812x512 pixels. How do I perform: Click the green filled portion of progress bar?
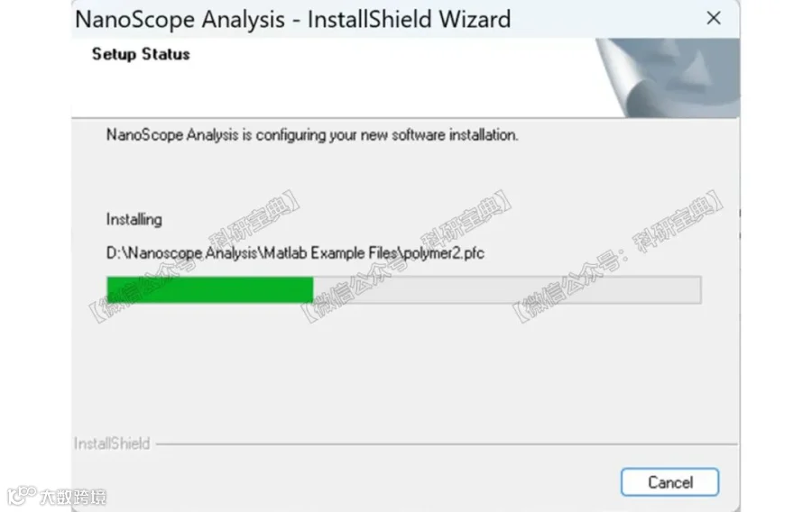pos(209,289)
